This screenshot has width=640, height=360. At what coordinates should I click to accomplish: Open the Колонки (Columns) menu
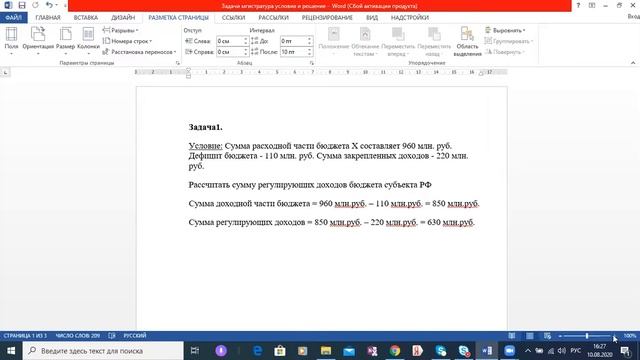88,41
